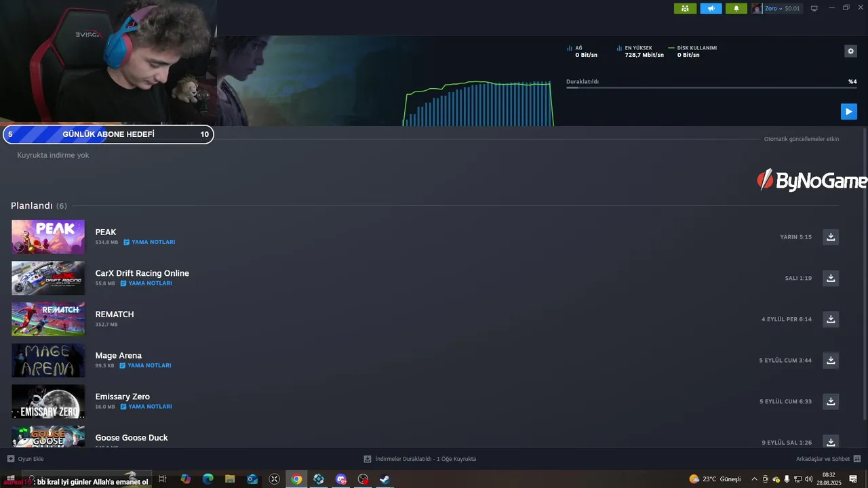Click 'Oyun Ekle' add game button
The image size is (868, 488).
point(26,459)
